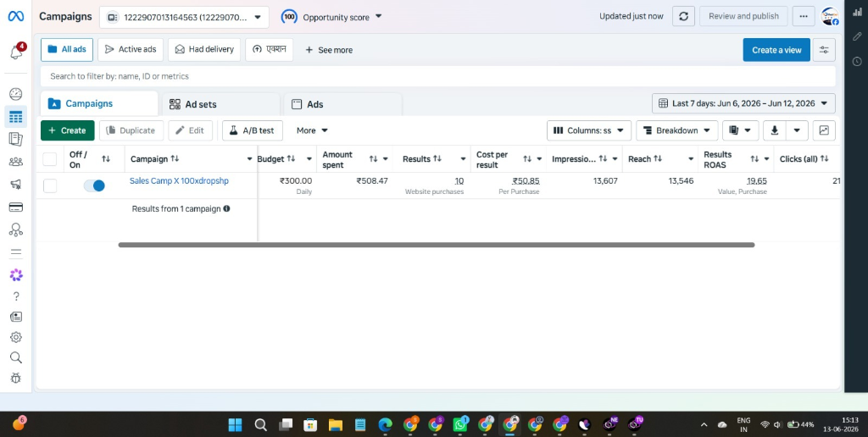Screen dimensions: 868x437
Task: Open the Columns: ss dropdown
Action: (x=589, y=130)
